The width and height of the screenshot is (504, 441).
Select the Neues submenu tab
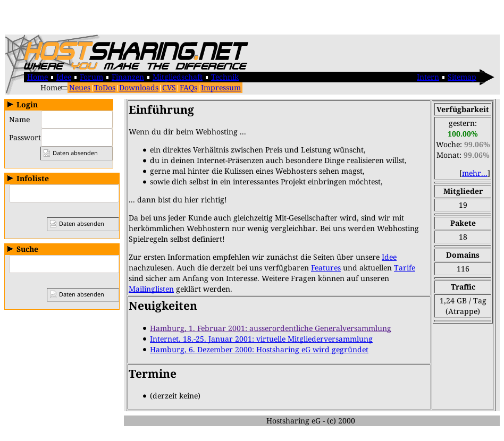(x=80, y=88)
